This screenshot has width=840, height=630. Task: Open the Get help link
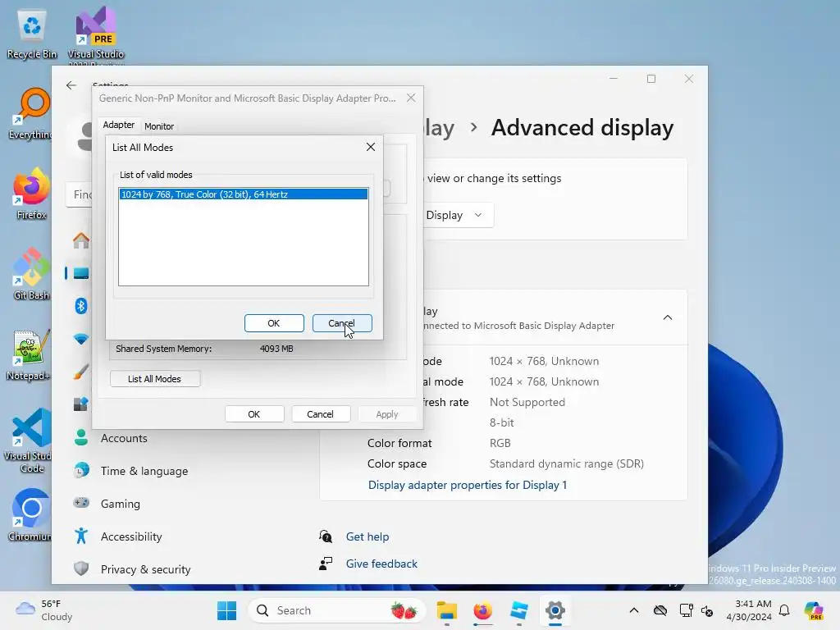tap(367, 536)
